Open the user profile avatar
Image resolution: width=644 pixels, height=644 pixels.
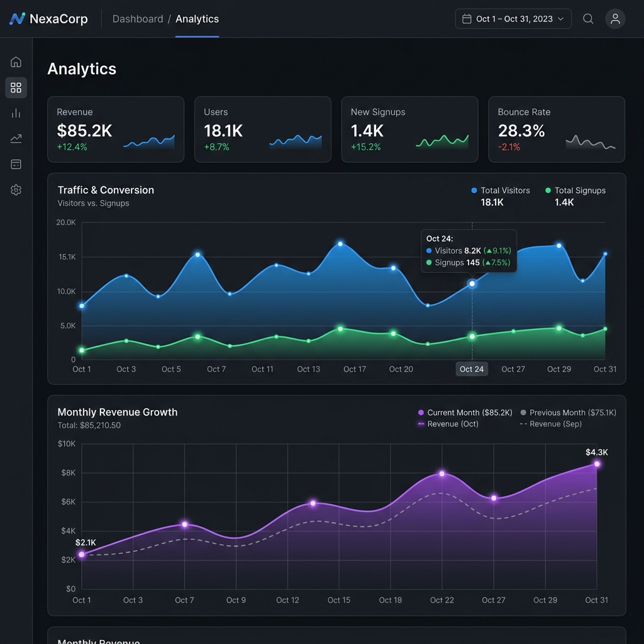coord(615,18)
